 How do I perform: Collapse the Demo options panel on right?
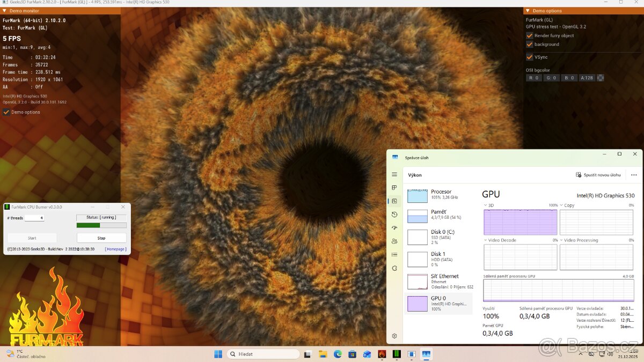coord(528,11)
